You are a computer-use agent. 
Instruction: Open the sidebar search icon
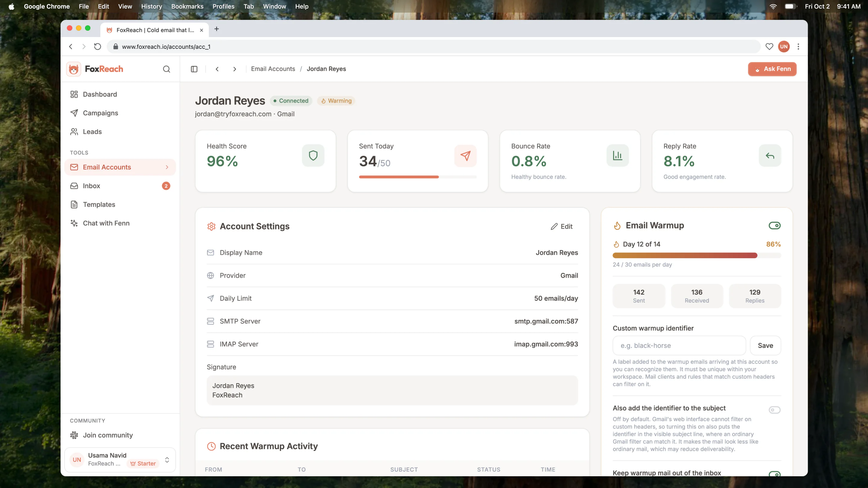[166, 69]
